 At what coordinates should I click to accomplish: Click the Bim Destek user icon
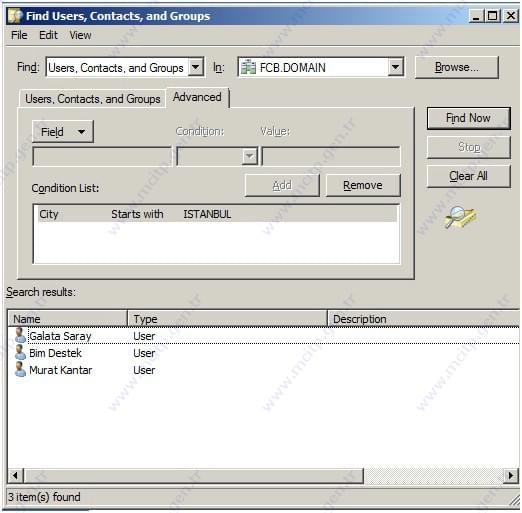20,352
